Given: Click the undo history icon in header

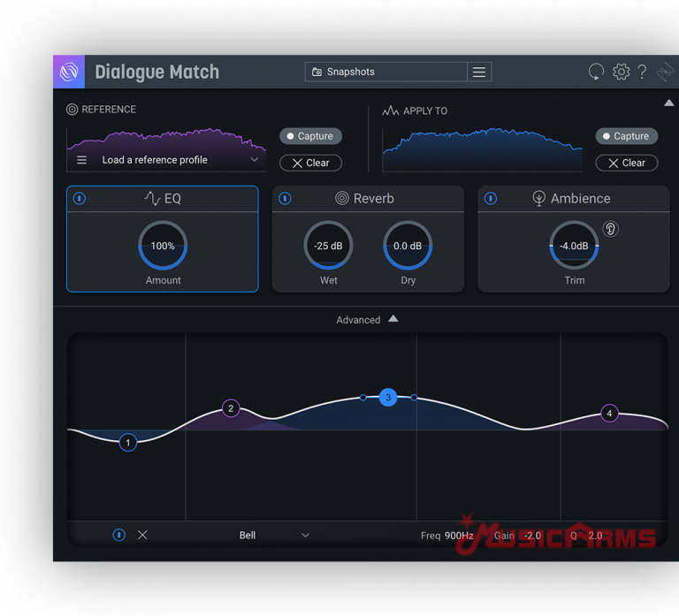Looking at the screenshot, I should tap(597, 72).
